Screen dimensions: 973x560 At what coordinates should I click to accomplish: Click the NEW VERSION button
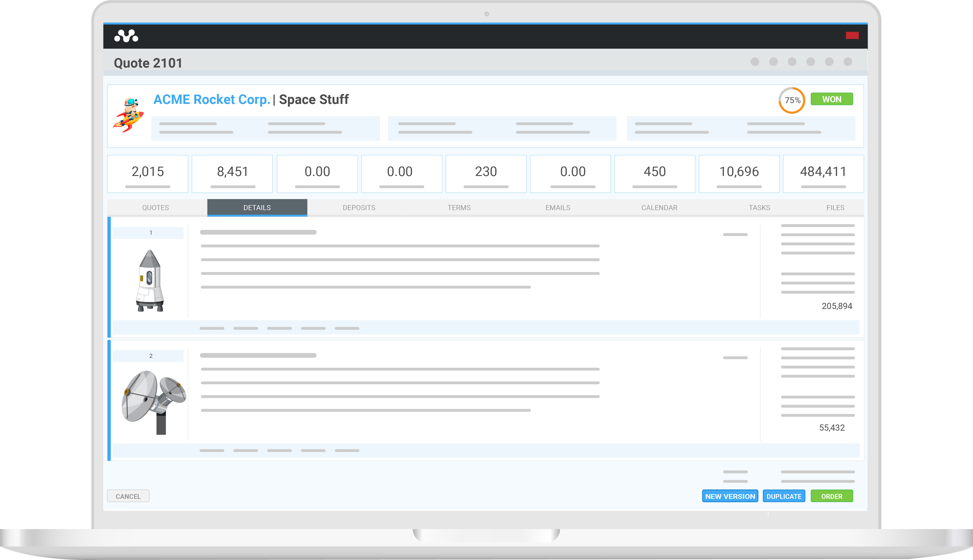[730, 496]
